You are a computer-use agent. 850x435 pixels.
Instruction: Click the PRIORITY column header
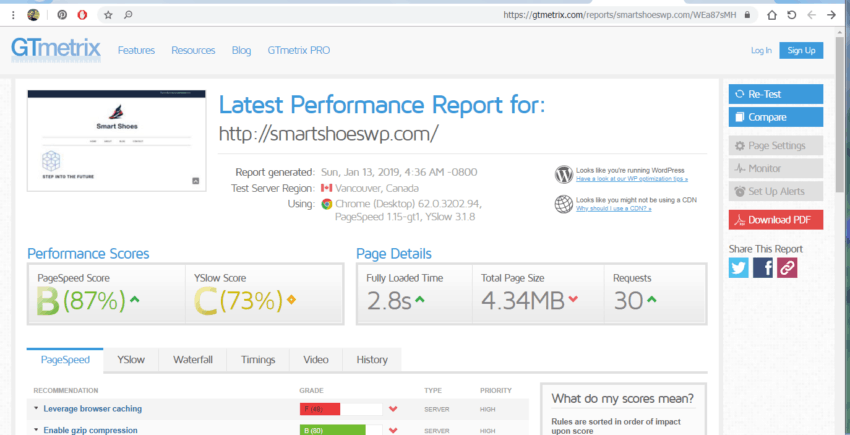(495, 391)
